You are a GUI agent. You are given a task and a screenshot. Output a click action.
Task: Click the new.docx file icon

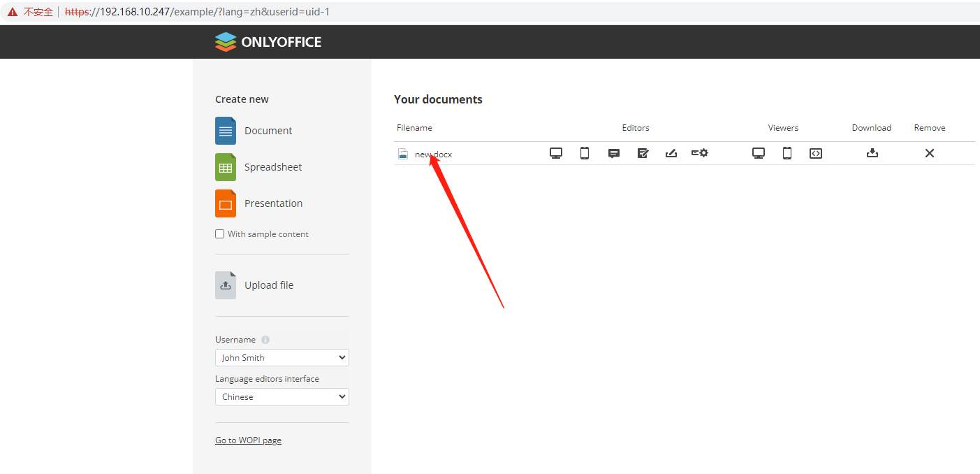tap(402, 154)
